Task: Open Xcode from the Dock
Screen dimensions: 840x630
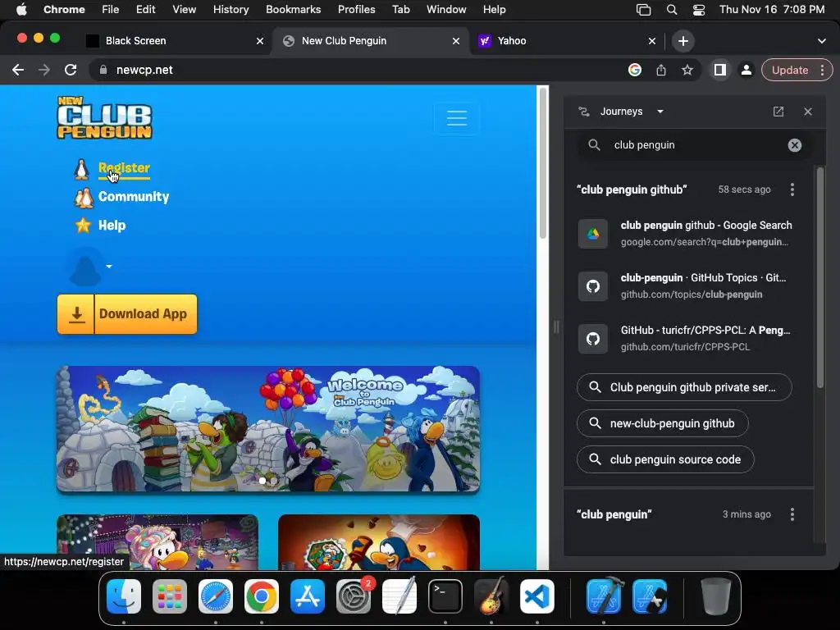Action: pos(604,596)
